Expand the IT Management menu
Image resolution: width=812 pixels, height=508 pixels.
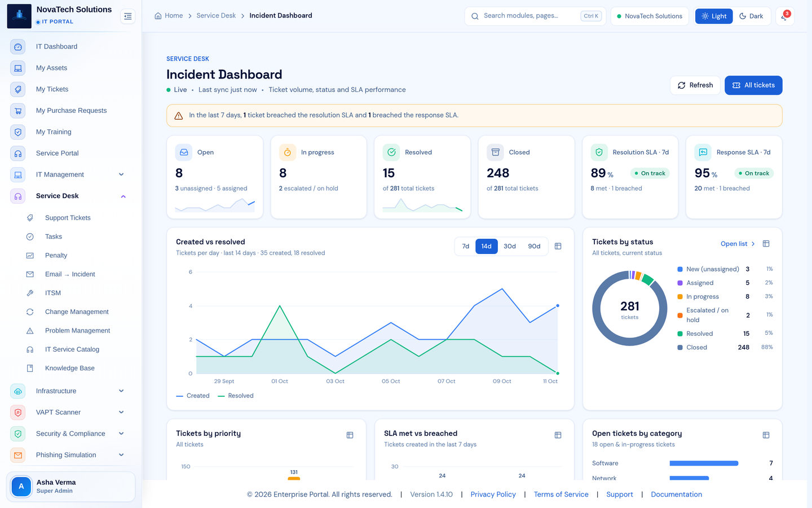(121, 175)
